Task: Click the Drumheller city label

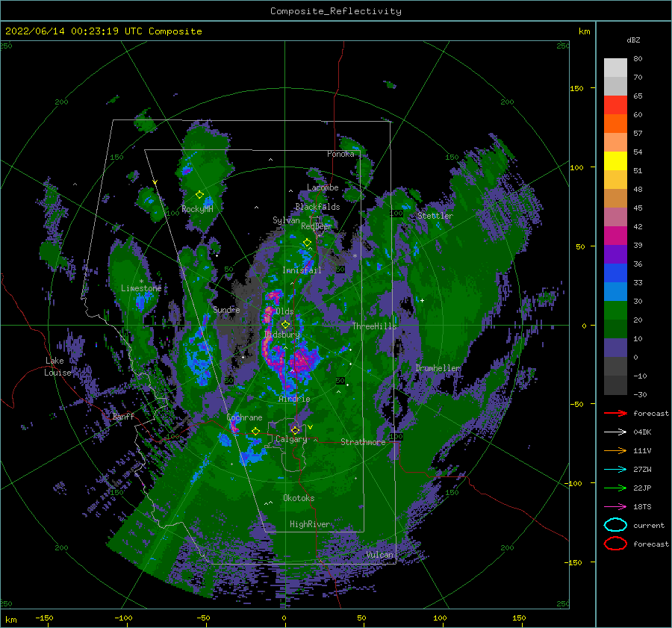Action: [438, 368]
